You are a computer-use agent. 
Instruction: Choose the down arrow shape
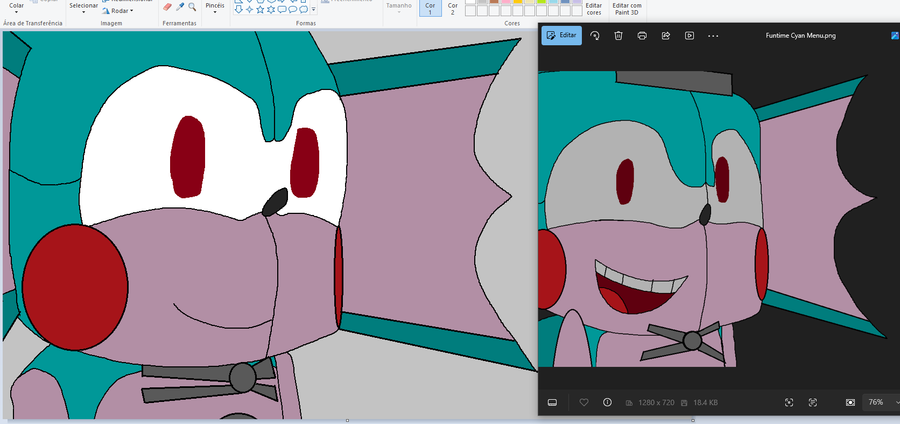(239, 9)
